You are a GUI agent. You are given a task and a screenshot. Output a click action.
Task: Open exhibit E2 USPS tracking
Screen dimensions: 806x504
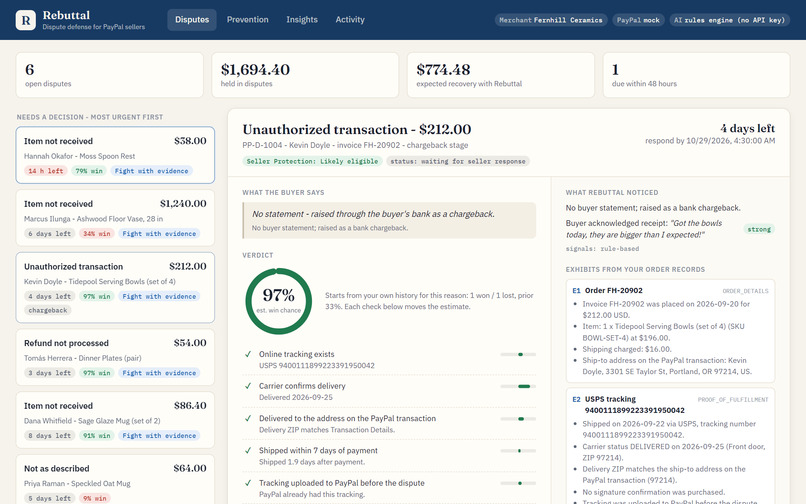(x=670, y=446)
